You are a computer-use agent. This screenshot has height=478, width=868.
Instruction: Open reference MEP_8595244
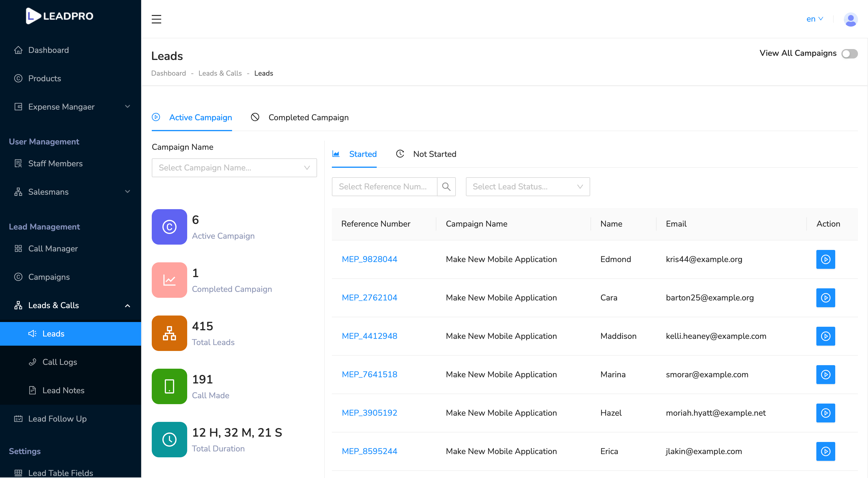(369, 451)
